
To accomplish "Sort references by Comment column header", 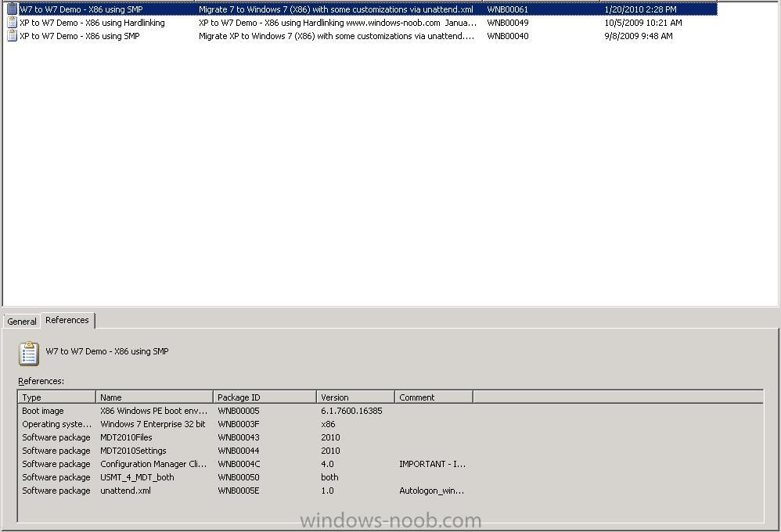I will (x=434, y=397).
